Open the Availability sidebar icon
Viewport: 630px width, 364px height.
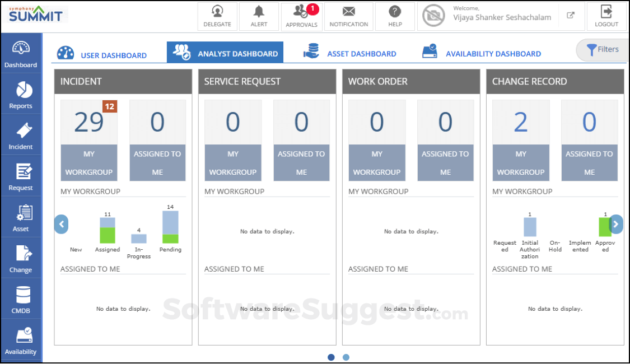point(21,340)
